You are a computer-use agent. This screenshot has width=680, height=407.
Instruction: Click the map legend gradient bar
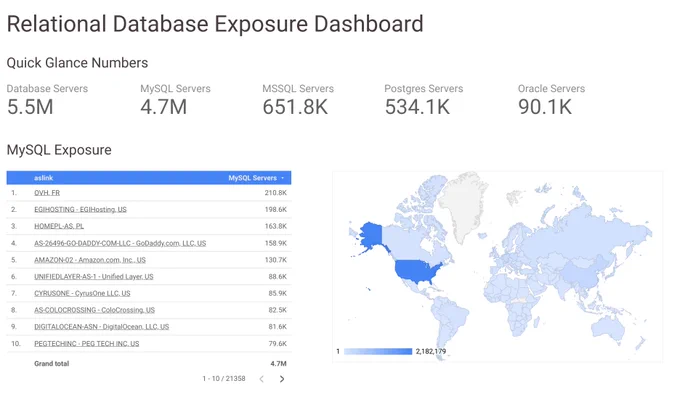click(378, 351)
